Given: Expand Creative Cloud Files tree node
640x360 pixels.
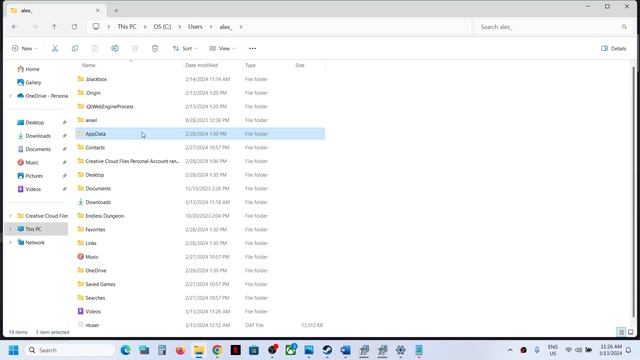Looking at the screenshot, I should pos(11,216).
